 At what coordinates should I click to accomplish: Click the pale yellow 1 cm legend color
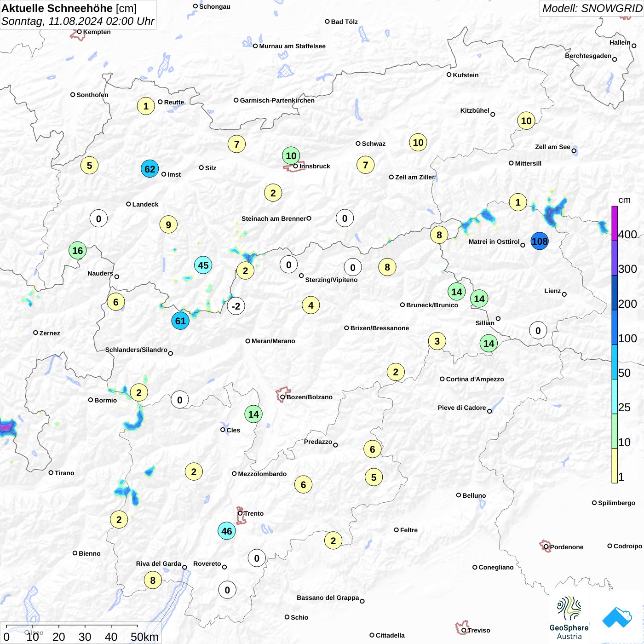point(615,466)
